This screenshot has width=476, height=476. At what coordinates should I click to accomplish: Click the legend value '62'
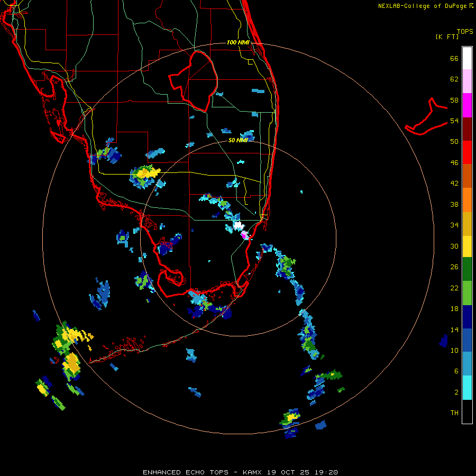tap(454, 79)
